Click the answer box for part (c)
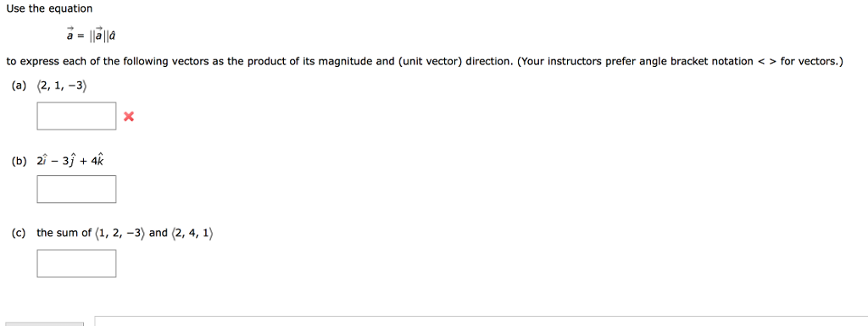Image resolution: width=868 pixels, height=326 pixels. tap(76, 263)
